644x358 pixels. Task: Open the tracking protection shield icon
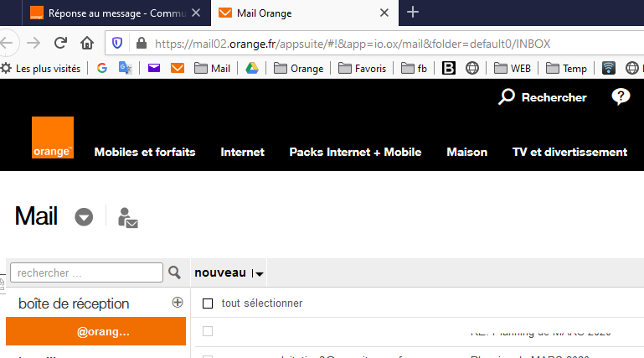117,43
